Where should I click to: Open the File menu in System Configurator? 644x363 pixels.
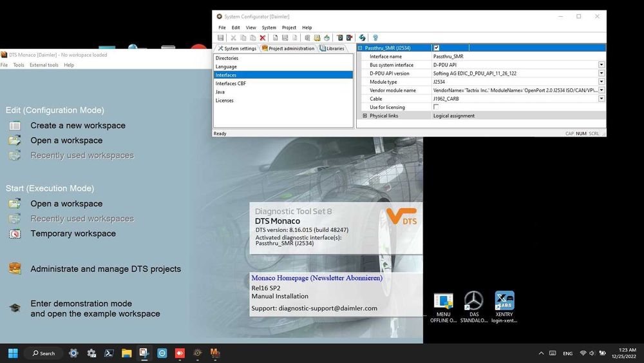[222, 28]
